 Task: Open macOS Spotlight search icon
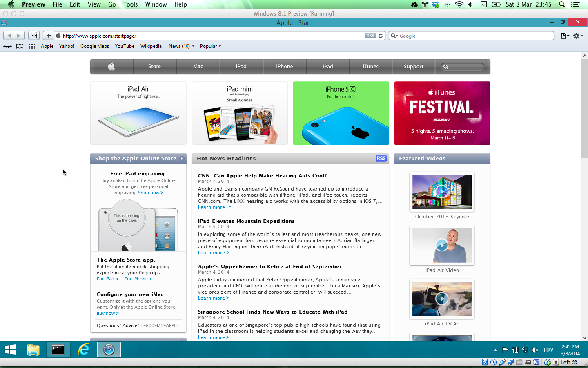pyautogui.click(x=562, y=4)
